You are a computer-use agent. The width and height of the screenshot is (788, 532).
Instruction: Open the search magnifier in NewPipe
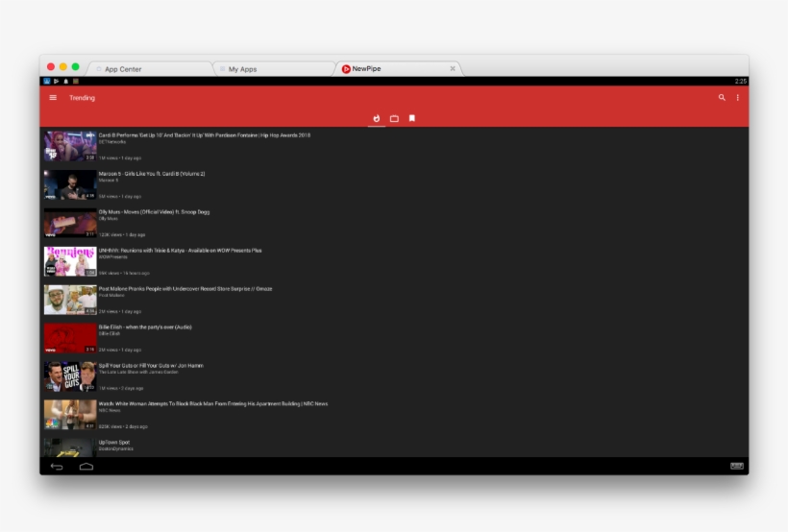[x=722, y=97]
